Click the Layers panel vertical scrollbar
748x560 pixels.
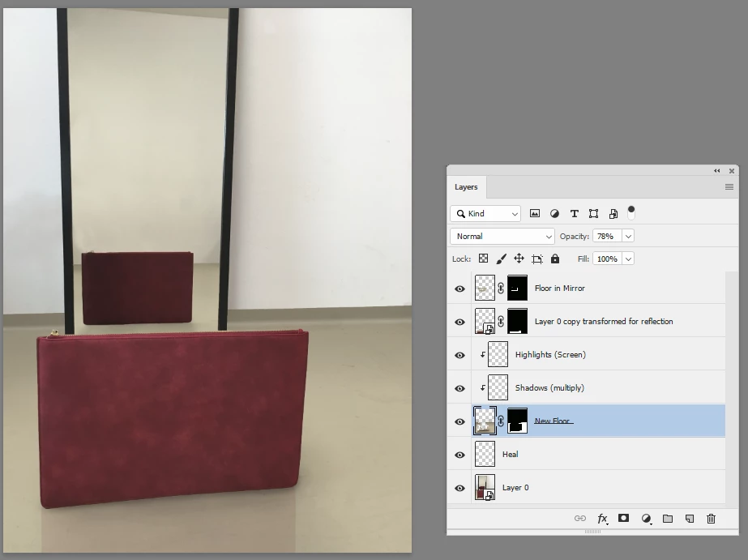coord(733,387)
